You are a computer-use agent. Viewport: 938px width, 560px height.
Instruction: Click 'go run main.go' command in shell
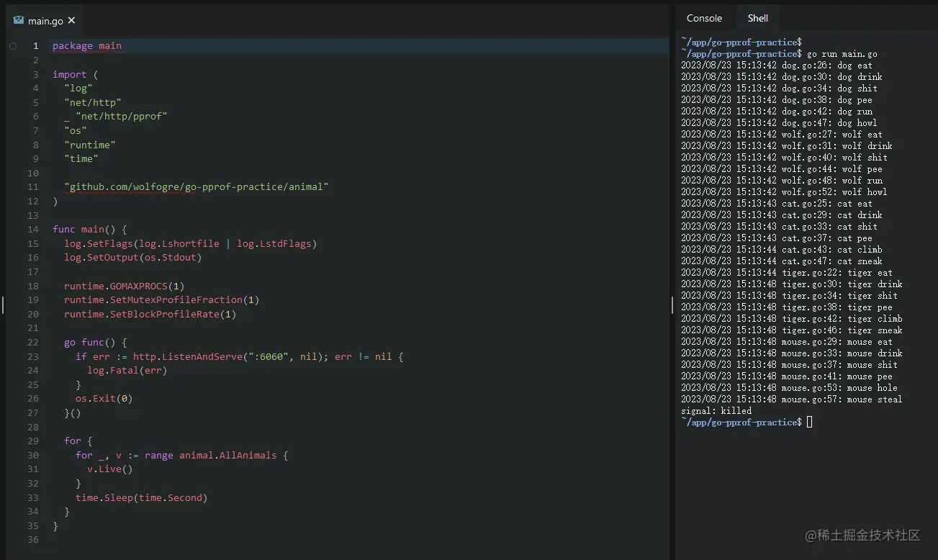click(842, 54)
